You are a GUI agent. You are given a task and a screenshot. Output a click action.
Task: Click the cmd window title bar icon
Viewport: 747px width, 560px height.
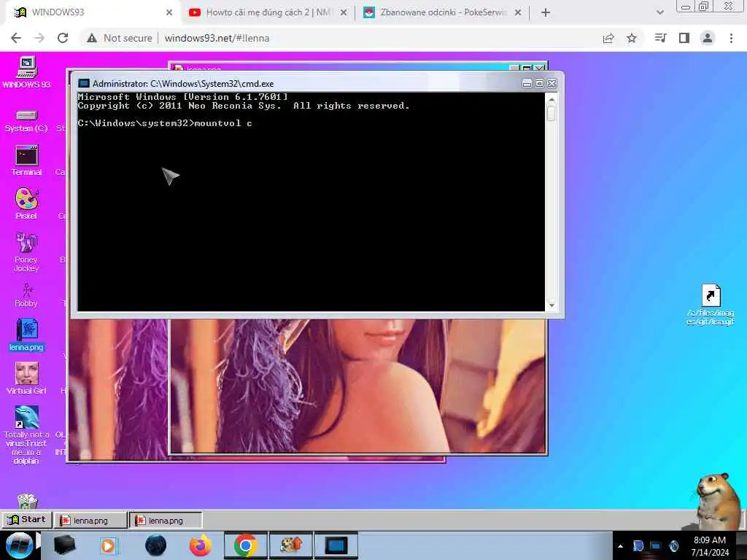pos(84,83)
